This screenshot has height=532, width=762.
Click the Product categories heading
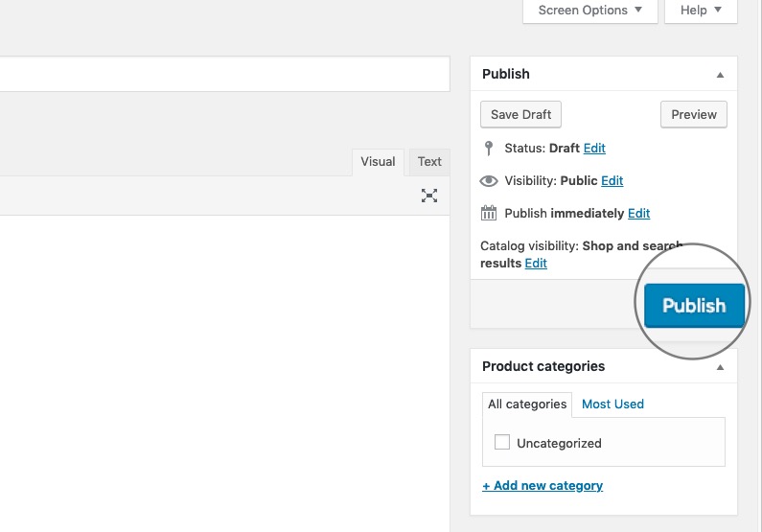tap(543, 366)
